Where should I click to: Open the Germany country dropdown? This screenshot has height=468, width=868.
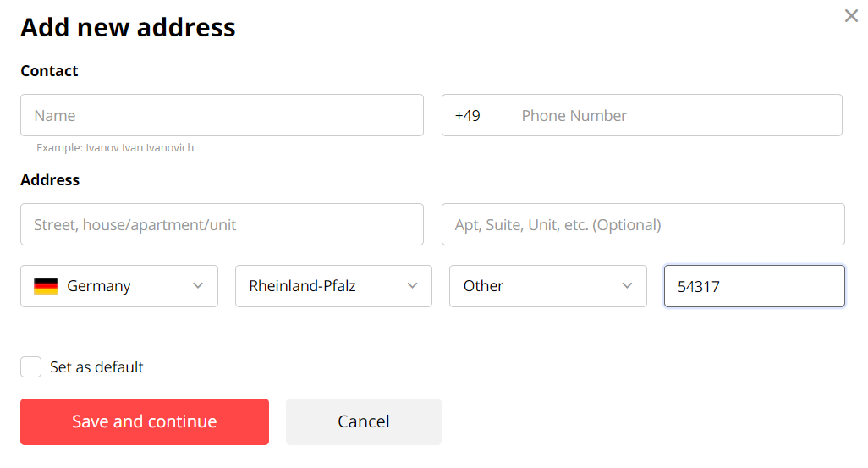tap(119, 286)
